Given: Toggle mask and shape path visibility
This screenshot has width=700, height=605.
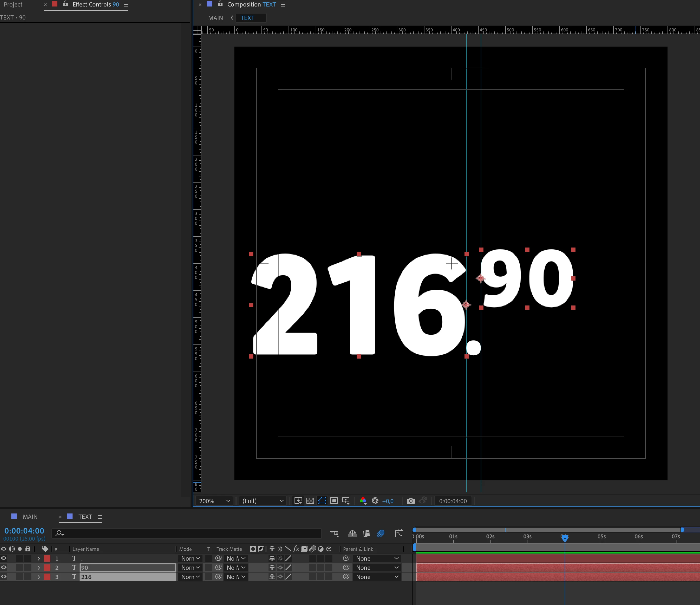Looking at the screenshot, I should [x=322, y=501].
